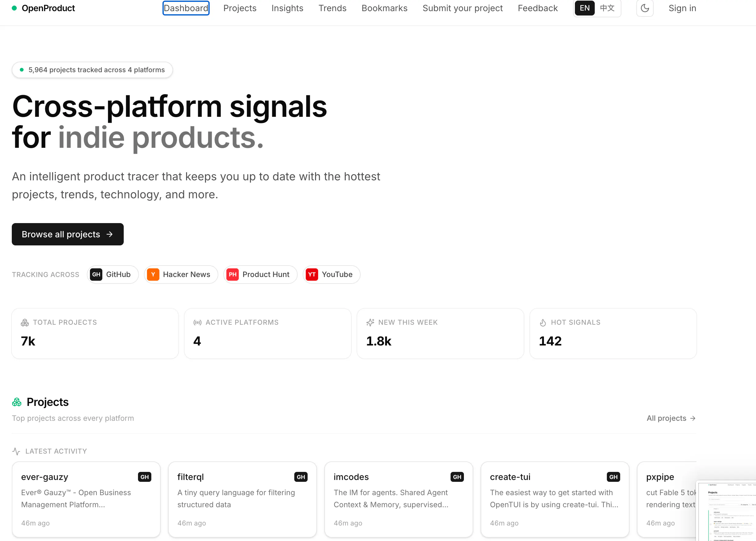Open Bookmarks in the navigation
Viewport: 756px width, 541px height.
click(384, 8)
